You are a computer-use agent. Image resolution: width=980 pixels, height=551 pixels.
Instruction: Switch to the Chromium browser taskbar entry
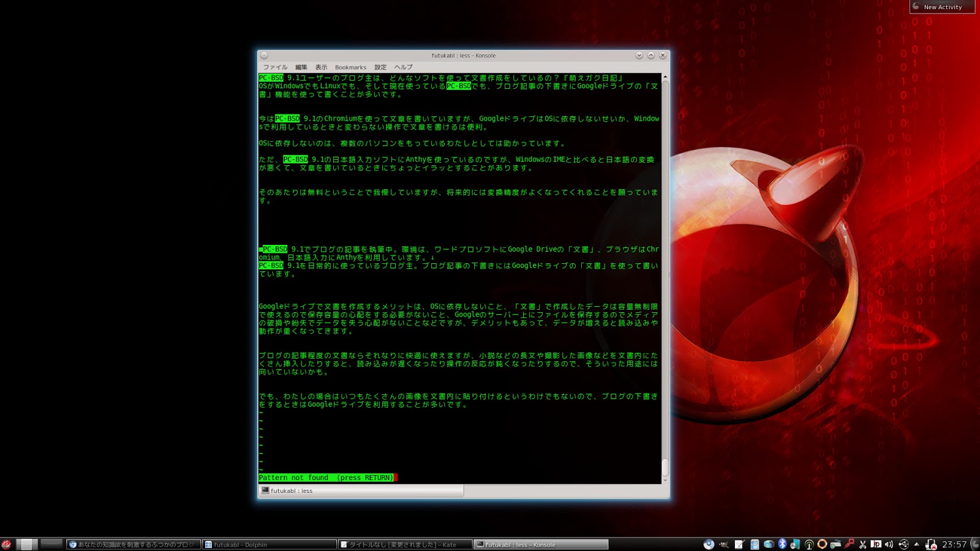[134, 544]
